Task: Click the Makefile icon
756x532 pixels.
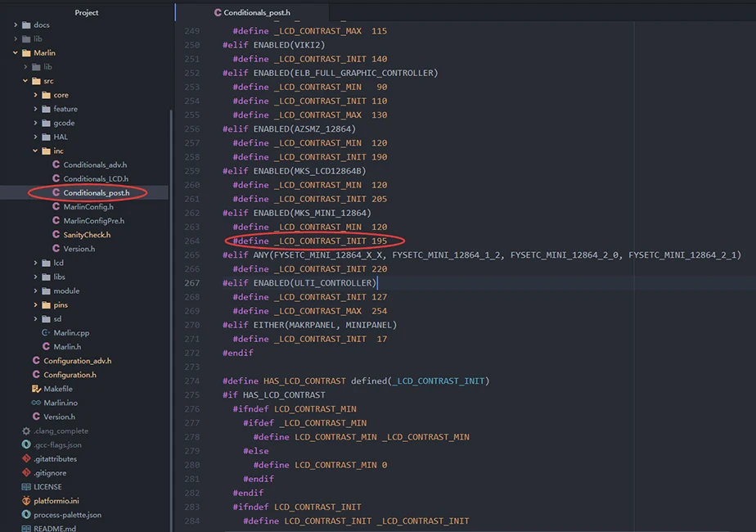Action: coord(36,388)
